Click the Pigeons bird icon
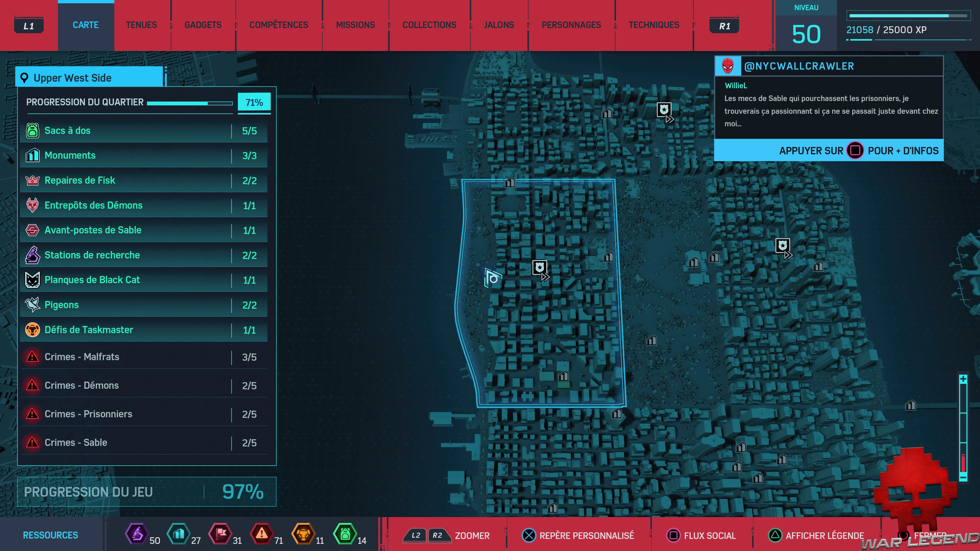Screen dimensions: 980x551 32,305
